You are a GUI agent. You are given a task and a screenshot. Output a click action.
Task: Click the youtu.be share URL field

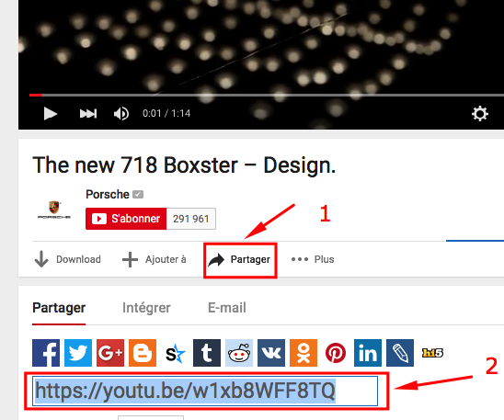pos(205,391)
